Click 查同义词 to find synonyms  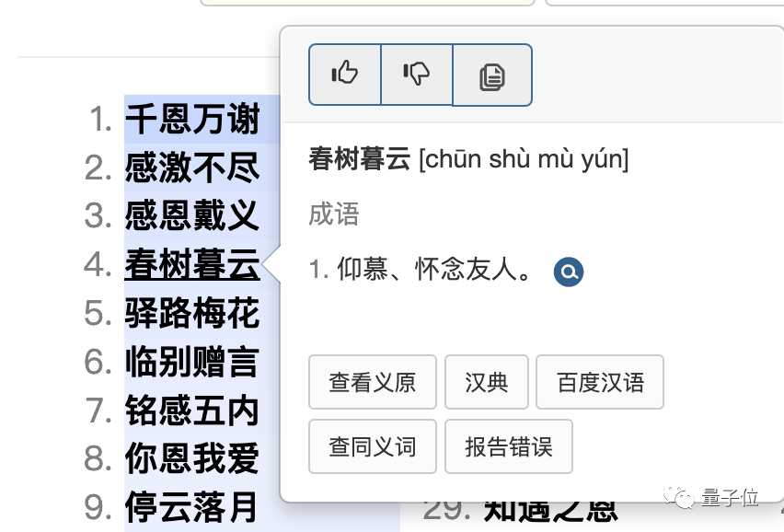tap(372, 445)
